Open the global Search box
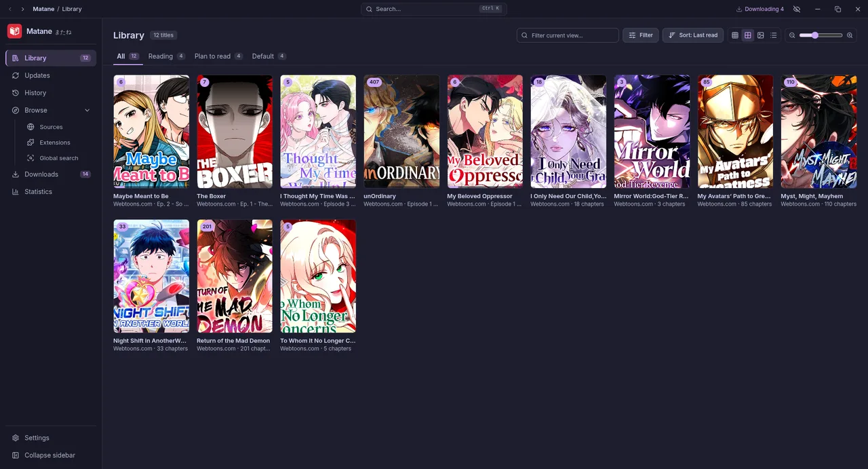Image resolution: width=868 pixels, height=469 pixels. point(434,9)
